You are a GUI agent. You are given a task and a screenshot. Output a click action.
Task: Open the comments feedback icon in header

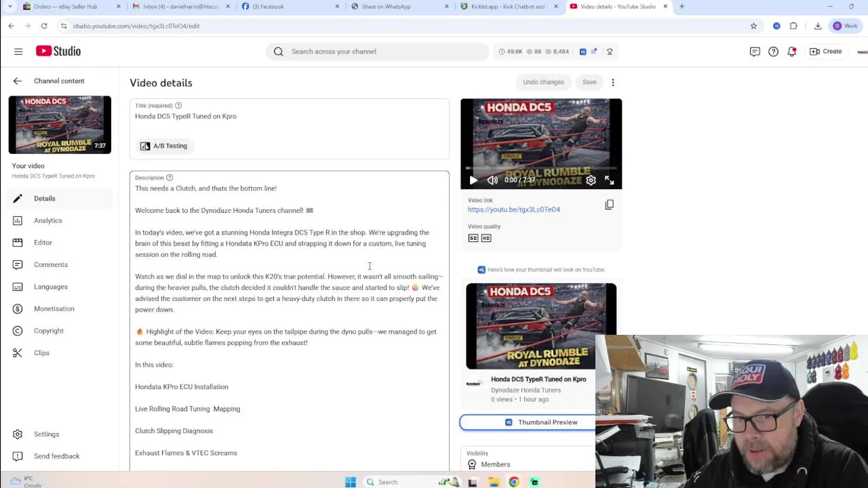[x=755, y=52]
